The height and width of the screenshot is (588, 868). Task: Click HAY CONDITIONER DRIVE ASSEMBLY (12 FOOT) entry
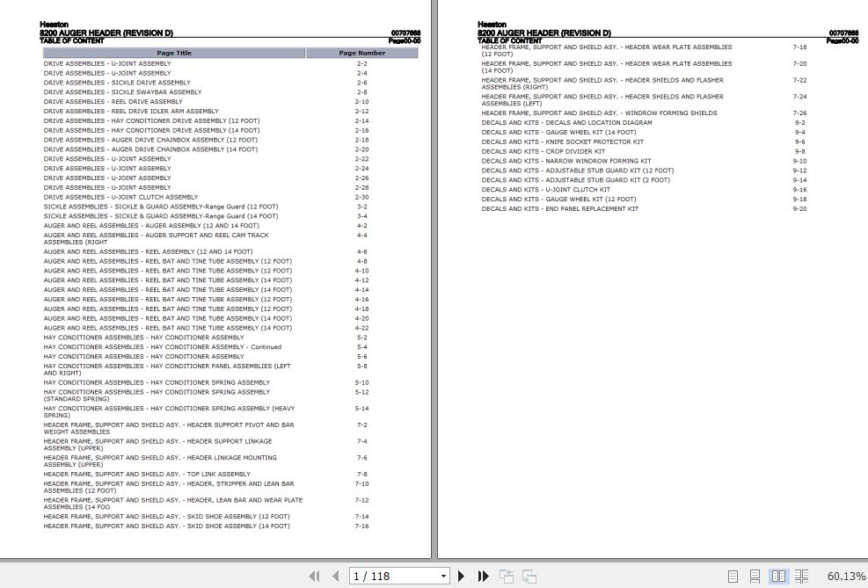151,120
